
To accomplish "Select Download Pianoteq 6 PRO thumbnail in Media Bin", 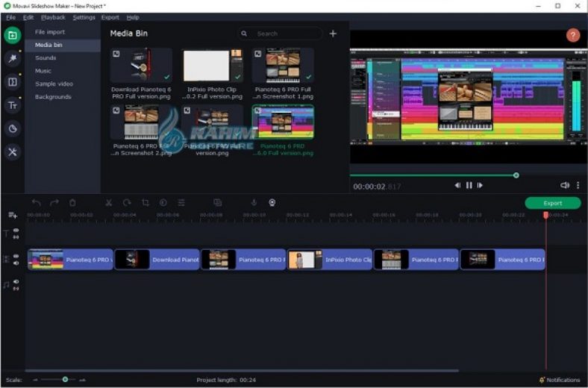I will tap(141, 65).
